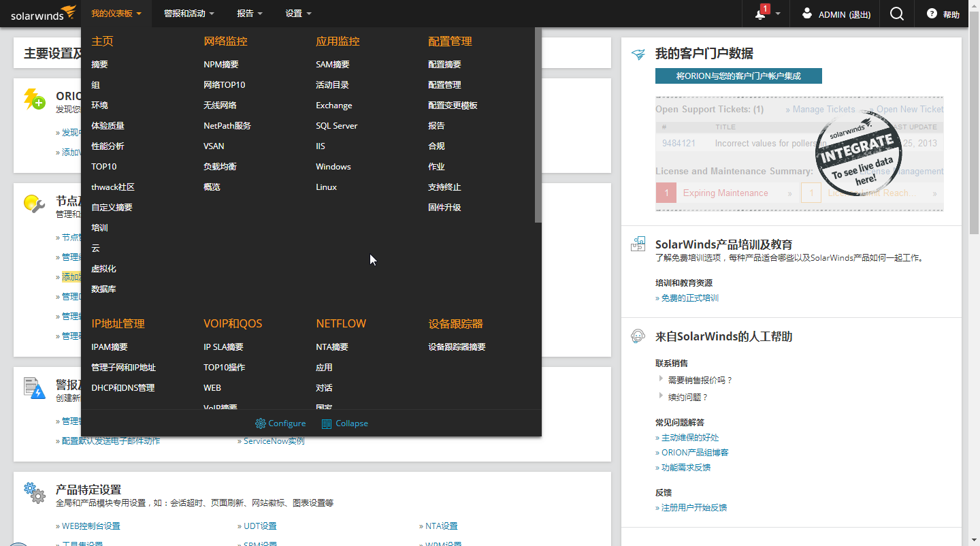Open the 负载均衡 menu item
Viewport: 980px width, 546px height.
tap(220, 167)
